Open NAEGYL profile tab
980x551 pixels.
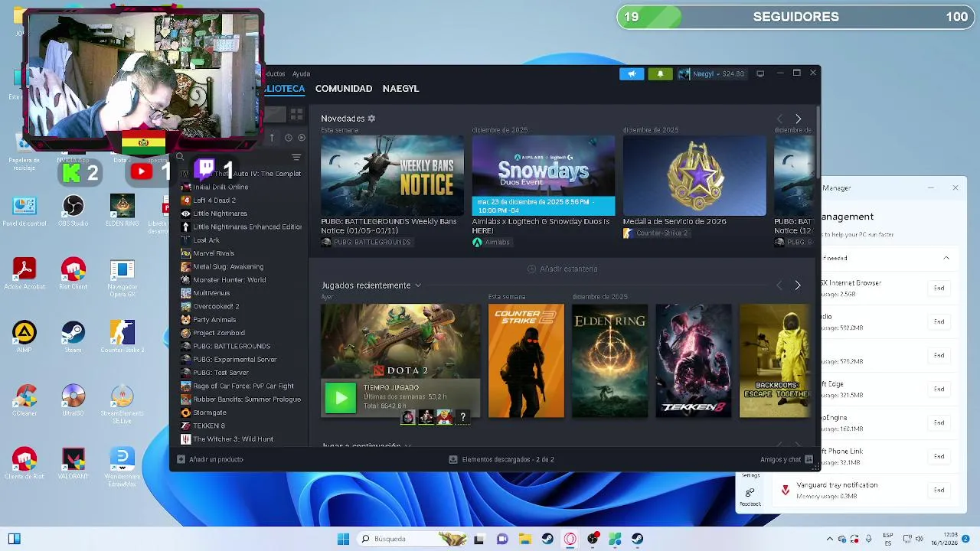(x=401, y=89)
